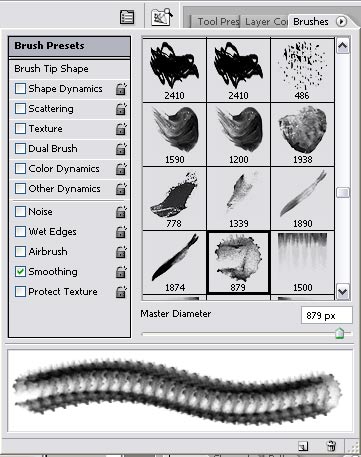Click the scrollbar down arrow in brush list
361x457 pixels.
(x=343, y=292)
